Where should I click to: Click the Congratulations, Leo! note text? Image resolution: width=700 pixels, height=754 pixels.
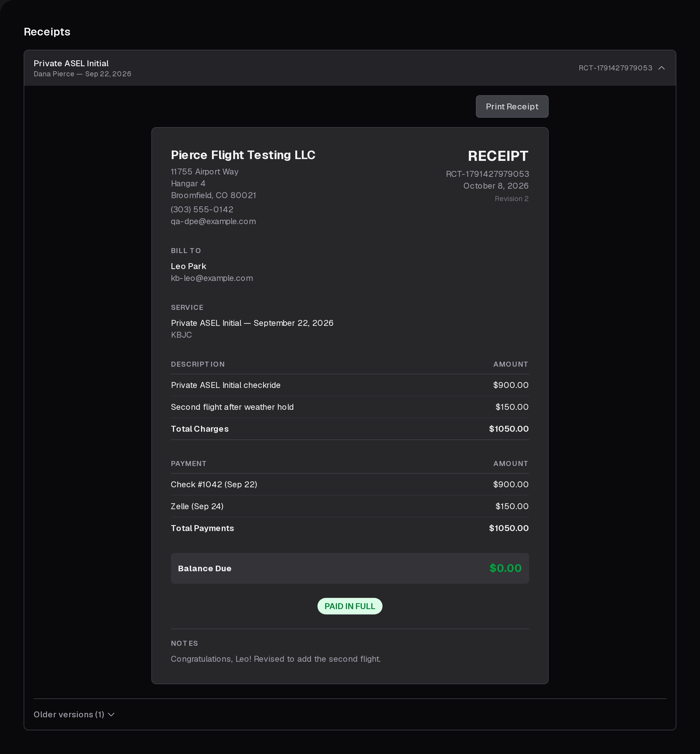tap(276, 659)
